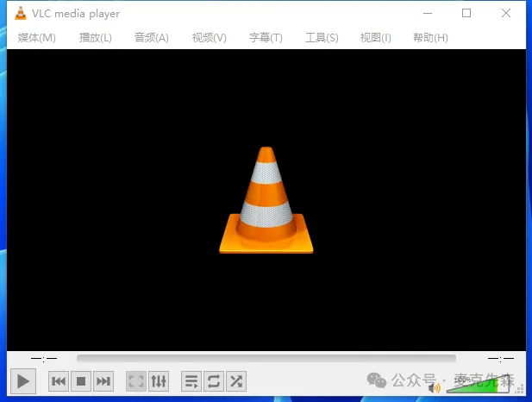Screen dimensions: 532x402
Task: Click the window resize grip corner
Action: coord(519,389)
